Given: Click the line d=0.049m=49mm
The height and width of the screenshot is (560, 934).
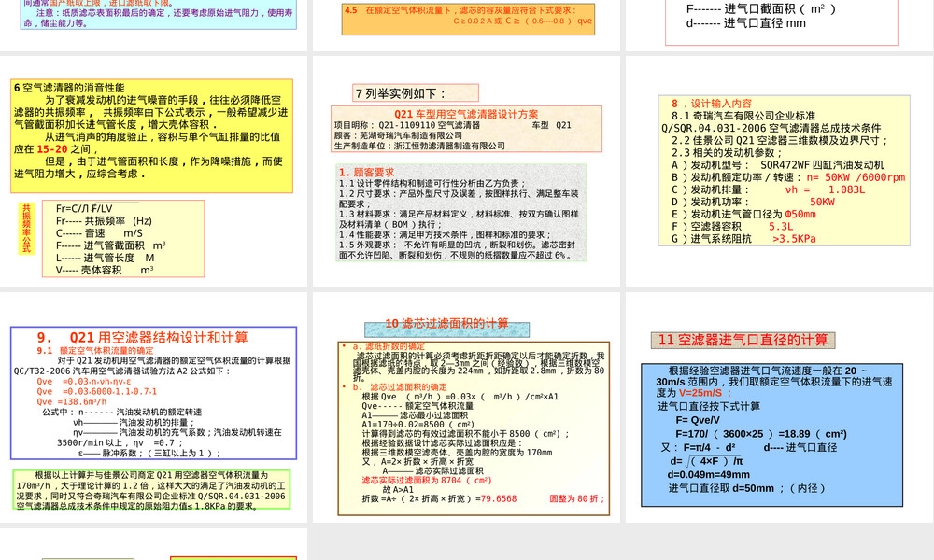Looking at the screenshot, I should coord(709,475).
